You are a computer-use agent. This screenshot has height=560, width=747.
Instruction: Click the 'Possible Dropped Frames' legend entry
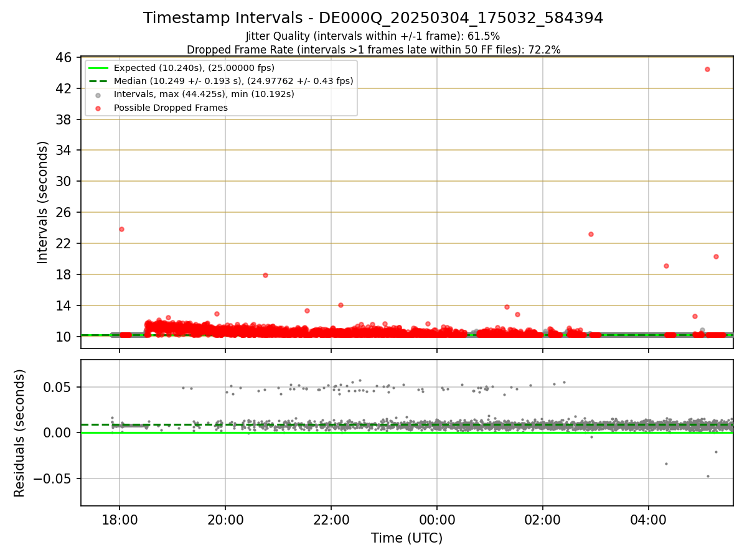click(171, 108)
